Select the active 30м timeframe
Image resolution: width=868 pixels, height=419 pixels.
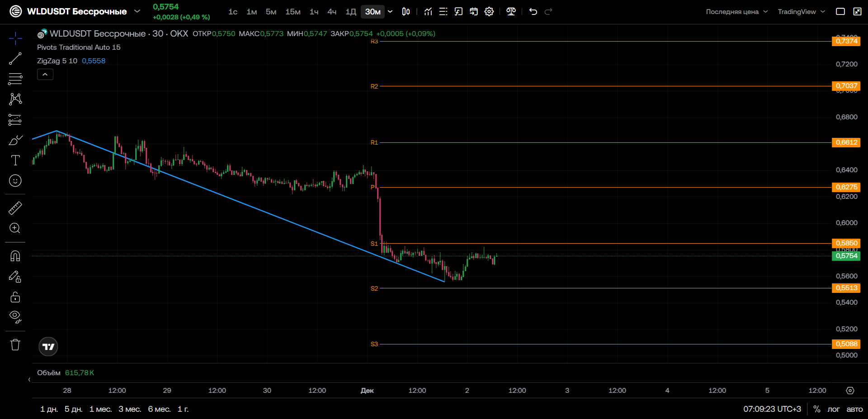coord(373,12)
